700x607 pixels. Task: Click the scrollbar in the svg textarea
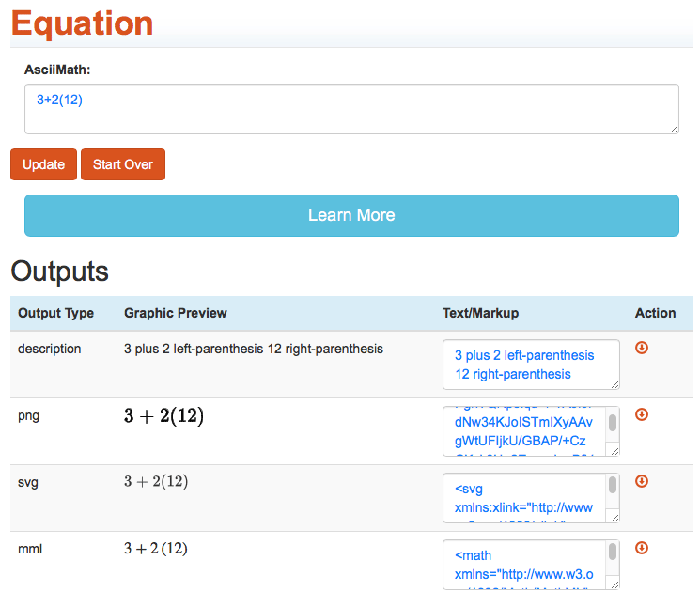click(613, 487)
